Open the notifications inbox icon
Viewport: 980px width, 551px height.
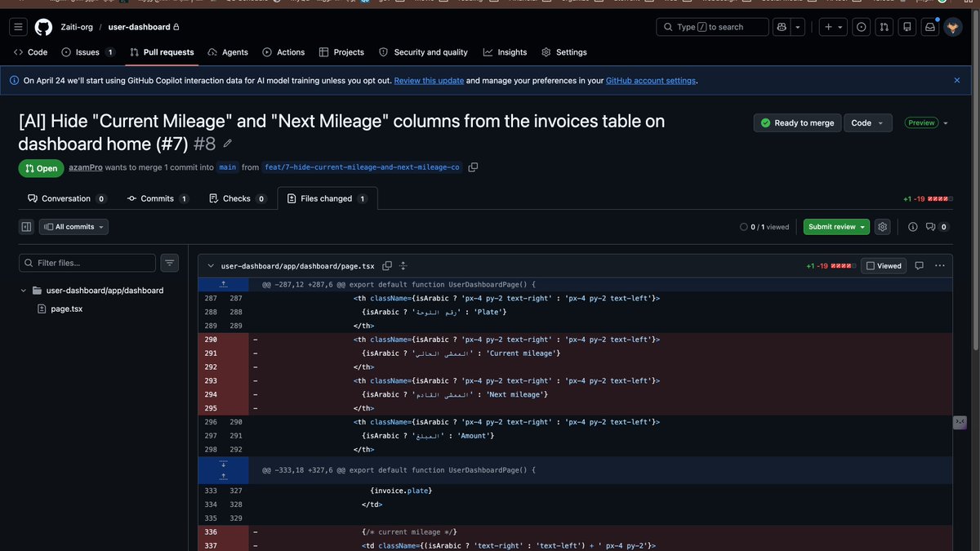tap(929, 27)
